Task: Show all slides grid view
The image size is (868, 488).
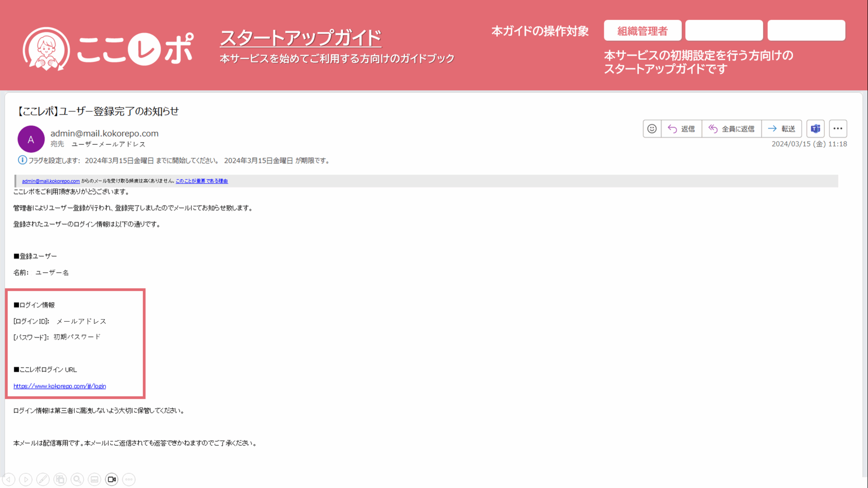Action: pyautogui.click(x=60, y=479)
